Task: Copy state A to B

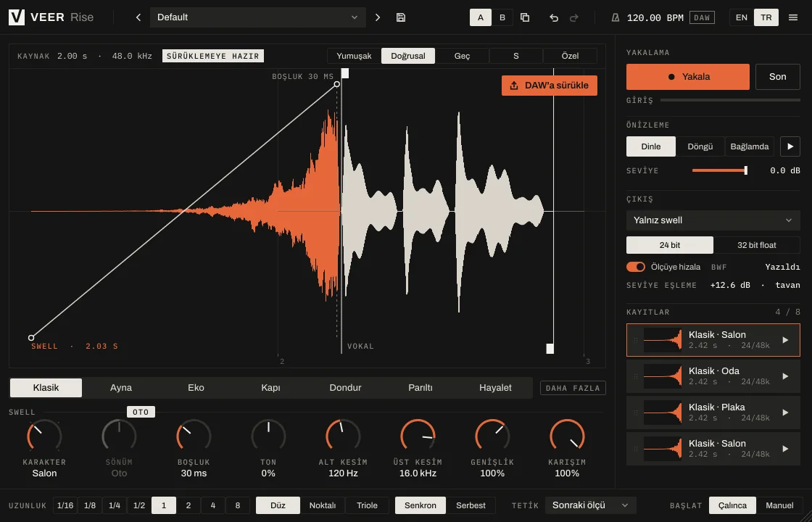Action: tap(525, 17)
